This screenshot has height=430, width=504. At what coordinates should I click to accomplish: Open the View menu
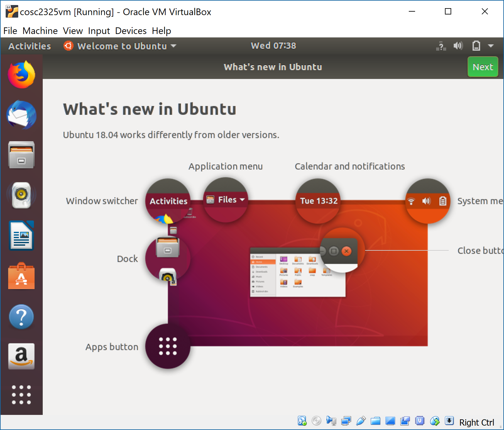tap(73, 31)
